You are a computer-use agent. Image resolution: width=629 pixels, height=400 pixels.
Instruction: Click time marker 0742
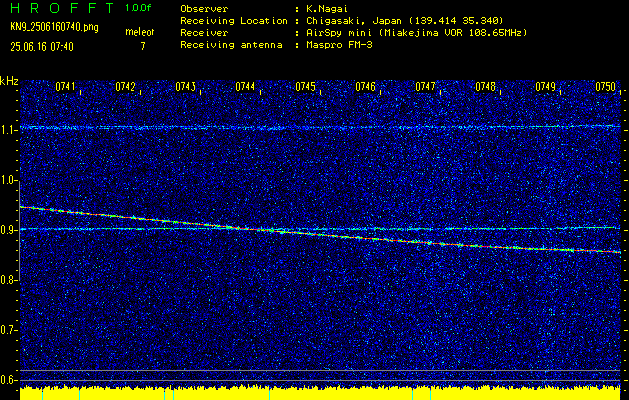pos(125,86)
